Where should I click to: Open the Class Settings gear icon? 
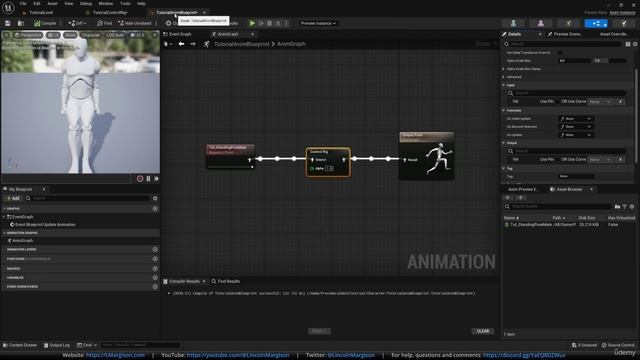(169, 23)
